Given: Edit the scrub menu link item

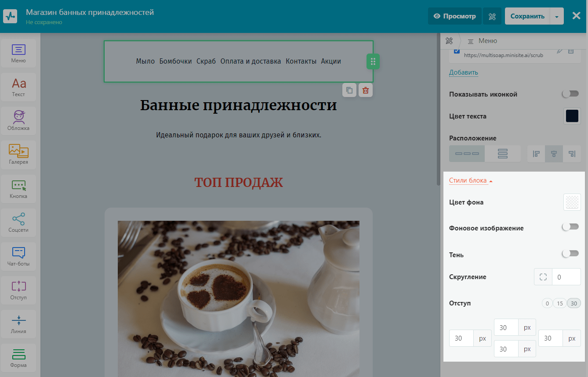Looking at the screenshot, I should (559, 51).
